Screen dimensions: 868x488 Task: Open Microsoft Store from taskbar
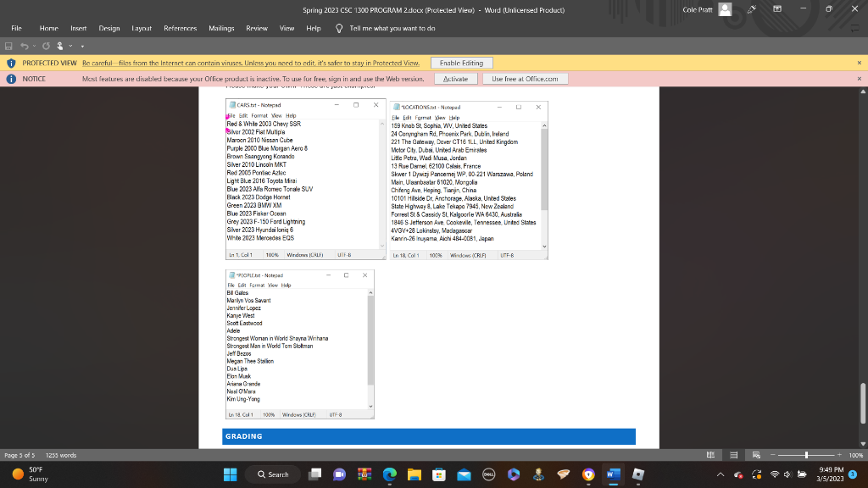(439, 474)
